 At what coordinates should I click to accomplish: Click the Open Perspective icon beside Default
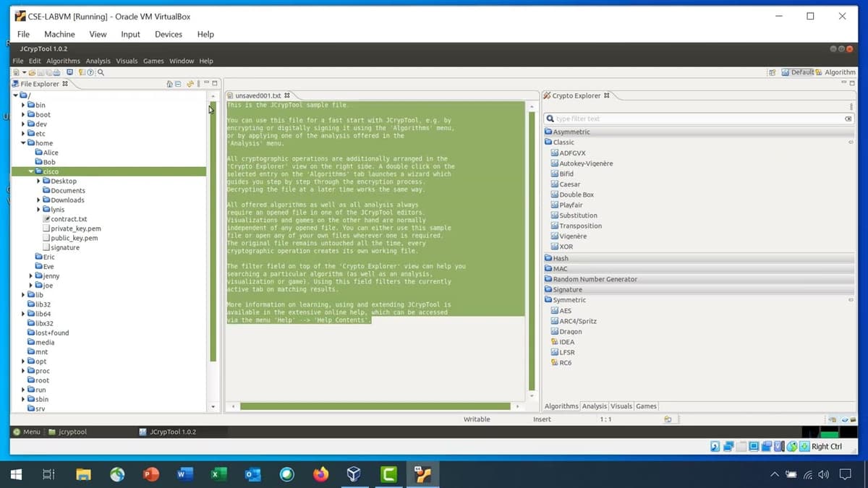click(773, 72)
